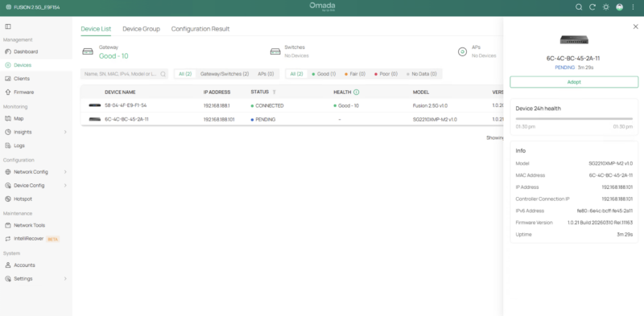Click the FUSION 2.5G_E9F154 site name
Viewport: 644px width, 316px height.
click(36, 7)
